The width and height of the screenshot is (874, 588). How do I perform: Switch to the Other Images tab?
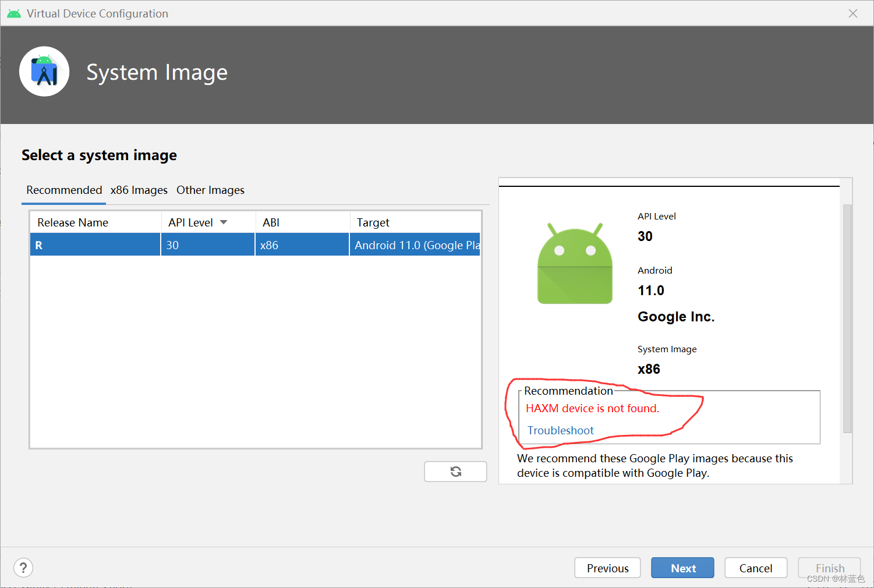pos(210,190)
